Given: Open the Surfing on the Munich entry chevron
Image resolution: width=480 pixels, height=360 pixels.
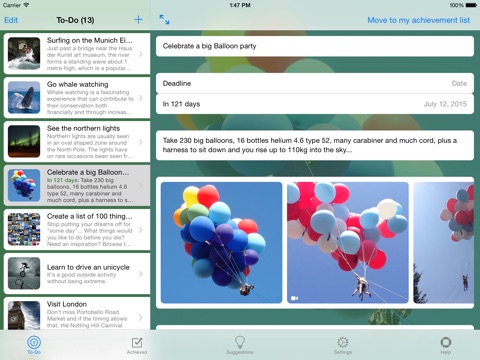Looking at the screenshot, I should point(141,54).
